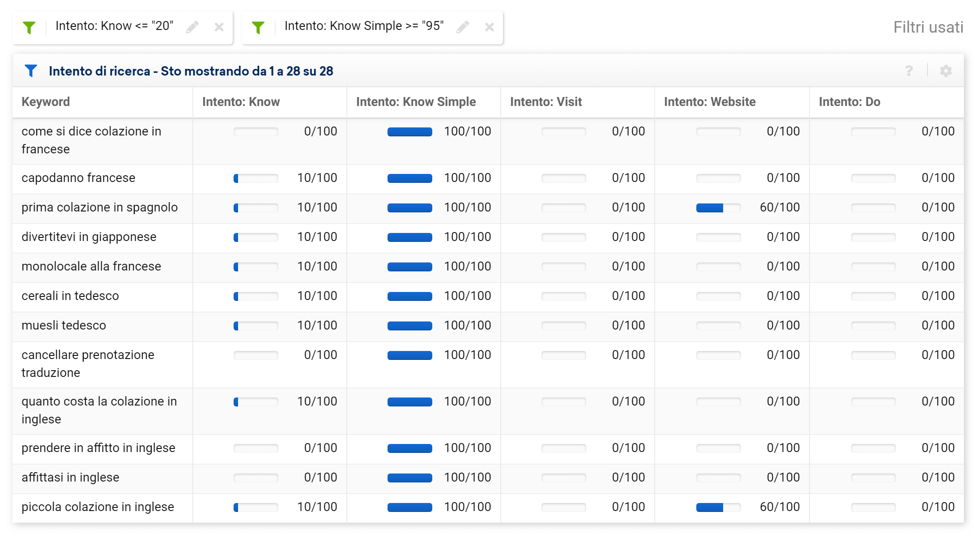
Task: Remove the Know <= 20 filter
Action: 219,27
